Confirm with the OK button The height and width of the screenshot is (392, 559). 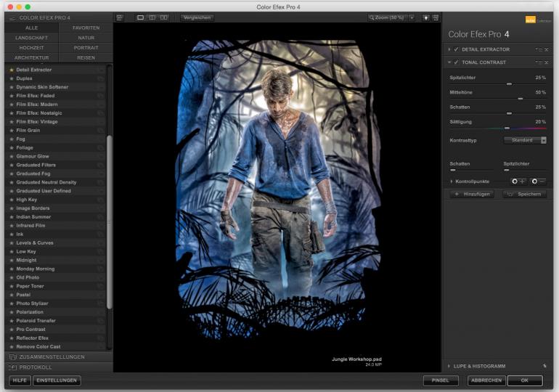525,380
